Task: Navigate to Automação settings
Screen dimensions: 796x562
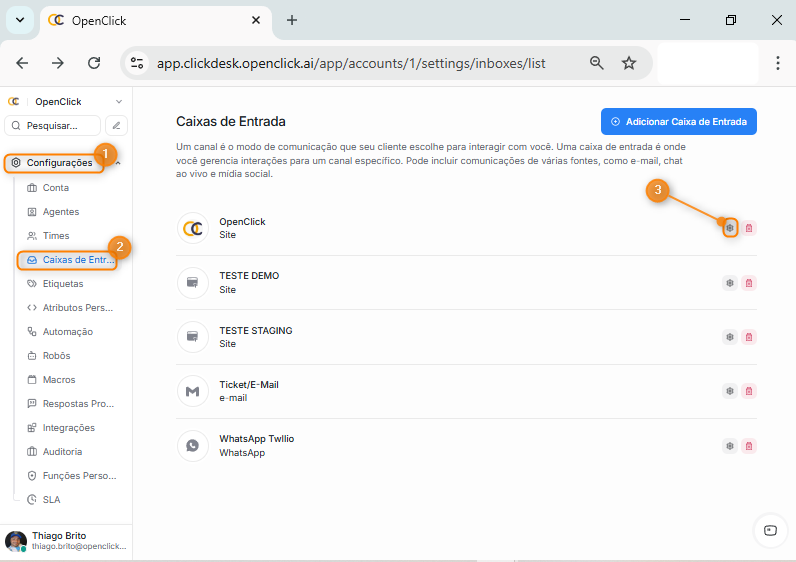Action: tap(67, 332)
